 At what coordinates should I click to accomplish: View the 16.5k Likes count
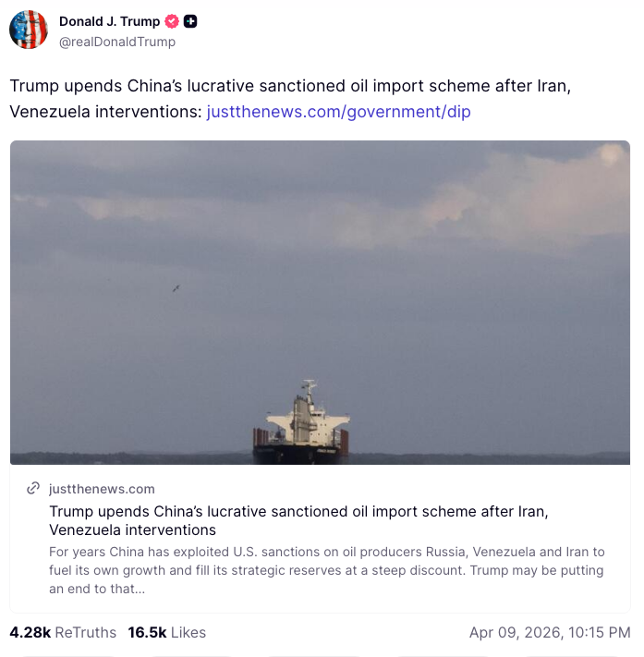[147, 632]
